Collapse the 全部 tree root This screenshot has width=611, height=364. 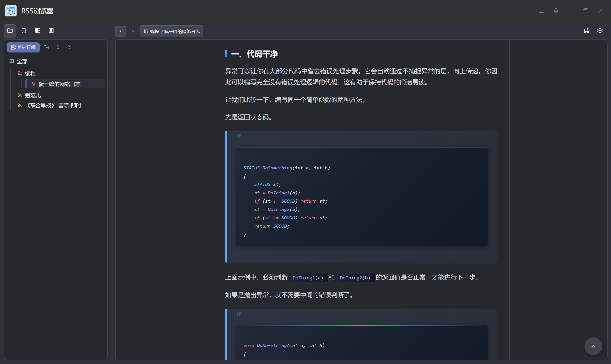pyautogui.click(x=11, y=61)
